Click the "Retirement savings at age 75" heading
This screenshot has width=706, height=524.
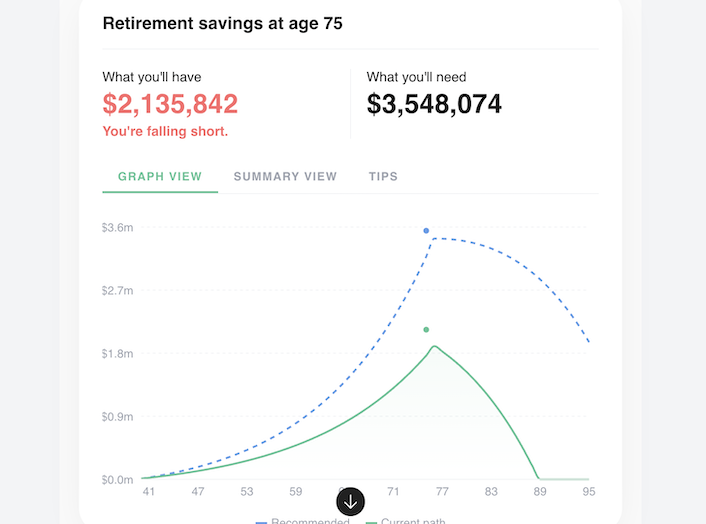pyautogui.click(x=222, y=24)
